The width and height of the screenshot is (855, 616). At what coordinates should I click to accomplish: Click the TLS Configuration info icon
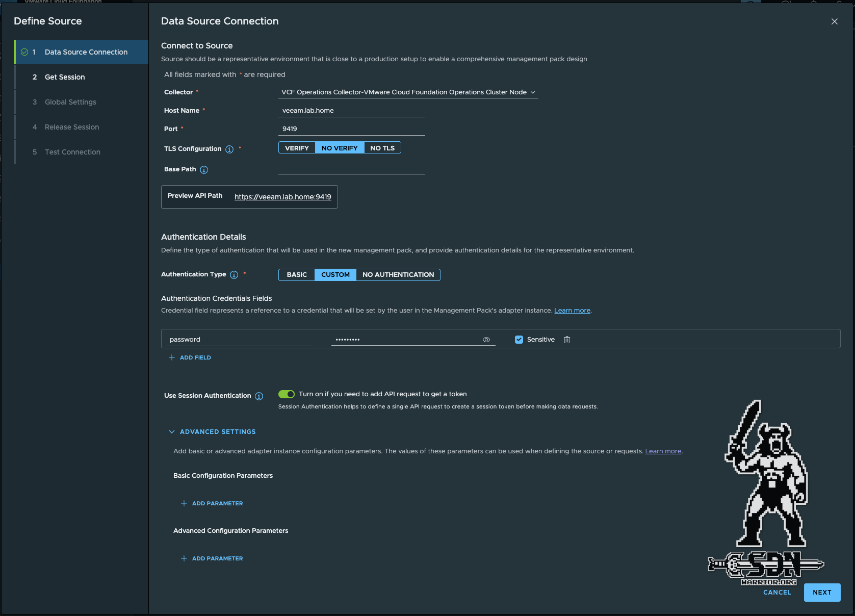[x=229, y=149]
